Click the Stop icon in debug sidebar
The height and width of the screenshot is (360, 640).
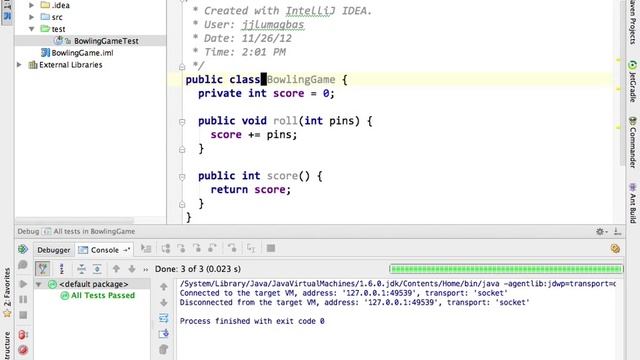pos(23,315)
